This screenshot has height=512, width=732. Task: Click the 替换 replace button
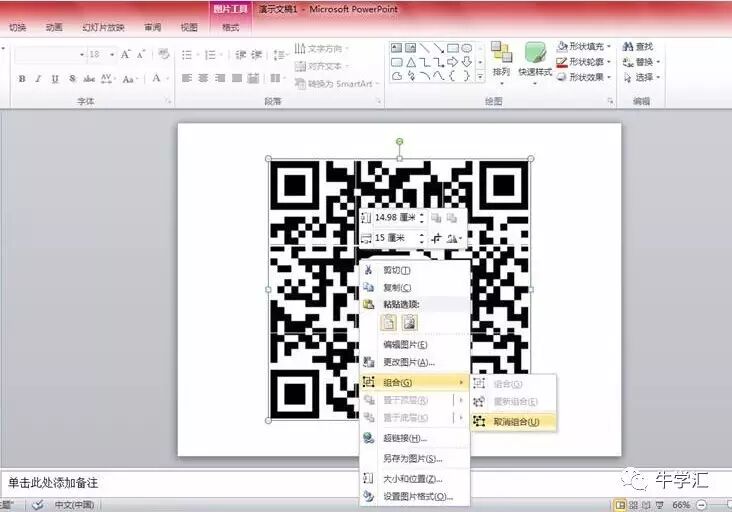pyautogui.click(x=641, y=62)
